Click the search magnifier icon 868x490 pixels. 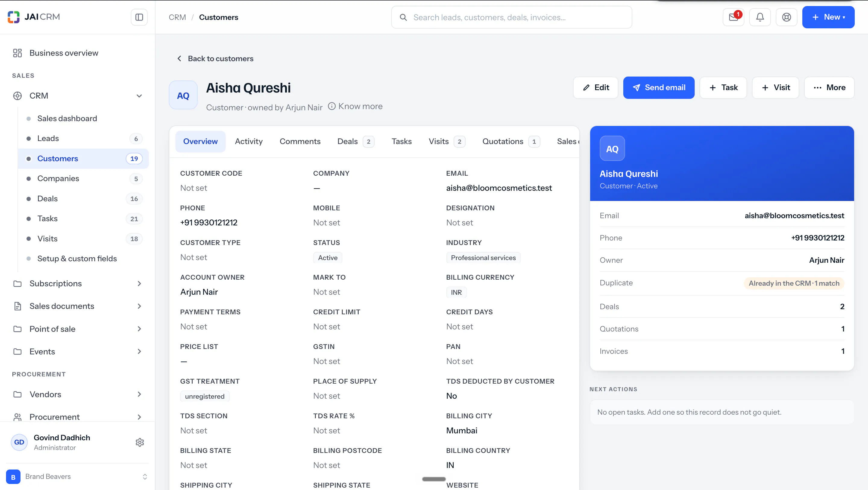pyautogui.click(x=403, y=17)
